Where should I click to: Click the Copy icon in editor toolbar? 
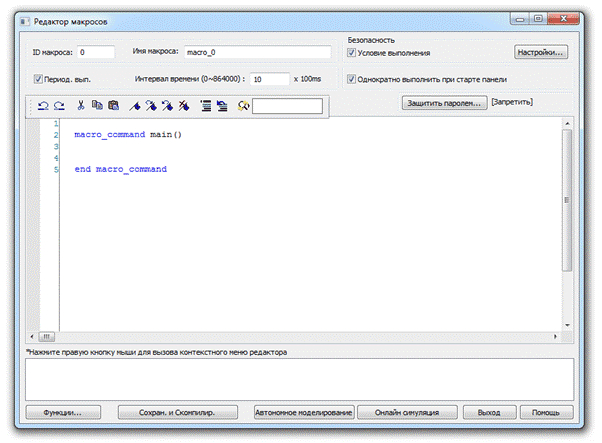98,105
